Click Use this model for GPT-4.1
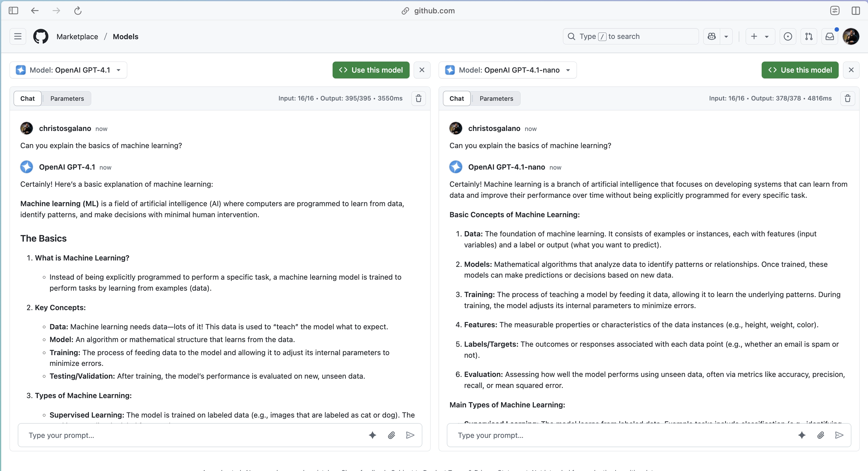This screenshot has height=471, width=868. point(371,70)
